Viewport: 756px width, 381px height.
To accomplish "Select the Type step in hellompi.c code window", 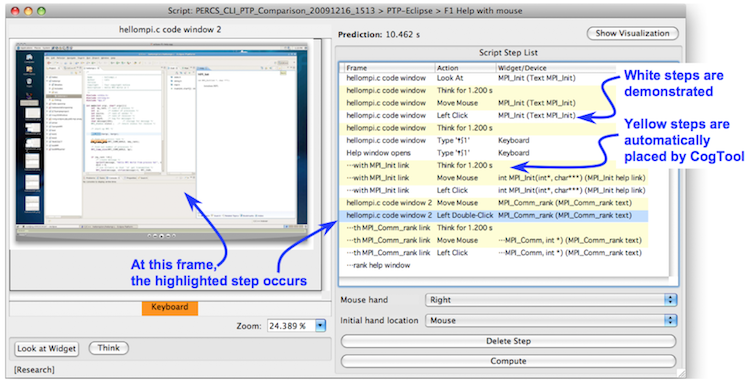I will pos(494,140).
